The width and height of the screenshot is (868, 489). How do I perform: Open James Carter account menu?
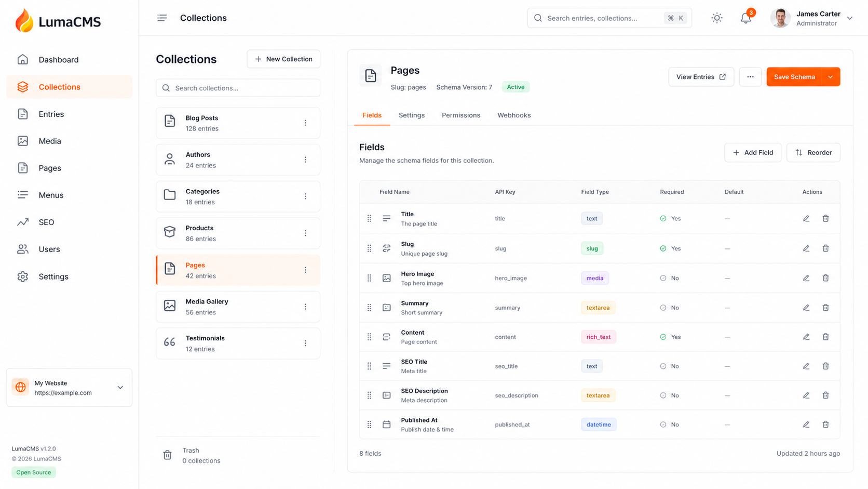[x=812, y=18]
